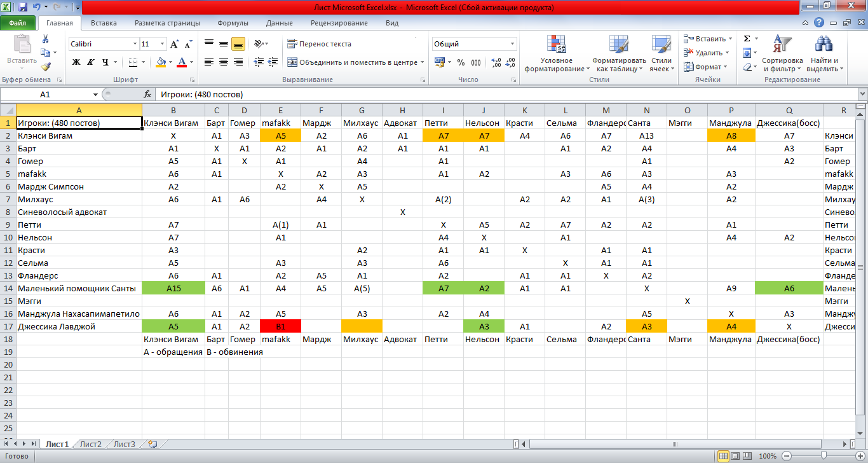Click the insert function fx icon

click(x=147, y=94)
